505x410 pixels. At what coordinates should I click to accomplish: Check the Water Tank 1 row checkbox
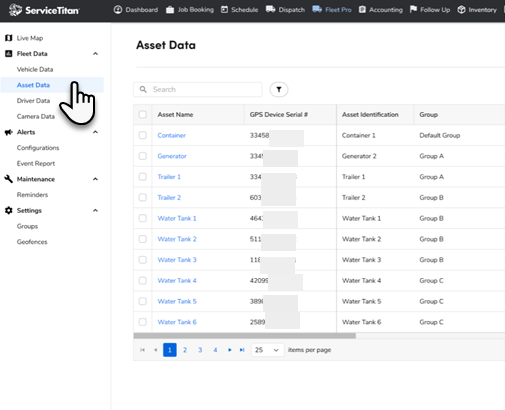143,218
